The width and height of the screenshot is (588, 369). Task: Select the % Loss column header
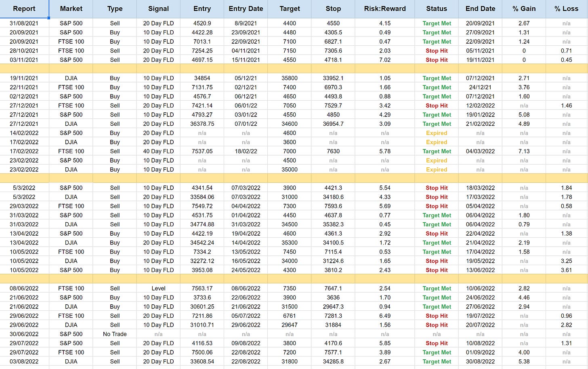pos(567,9)
